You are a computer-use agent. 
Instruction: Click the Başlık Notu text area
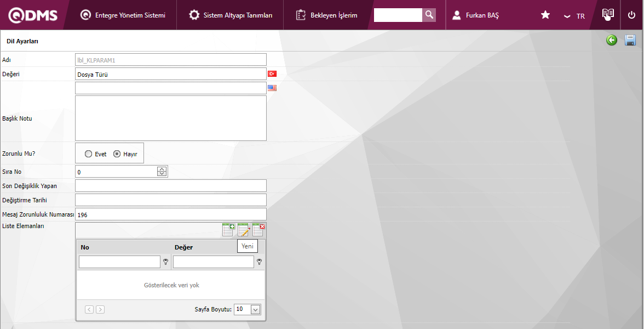171,118
